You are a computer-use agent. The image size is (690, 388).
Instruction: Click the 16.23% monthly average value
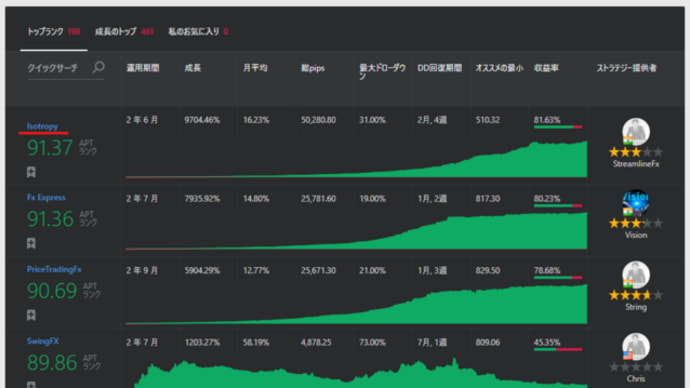point(256,120)
